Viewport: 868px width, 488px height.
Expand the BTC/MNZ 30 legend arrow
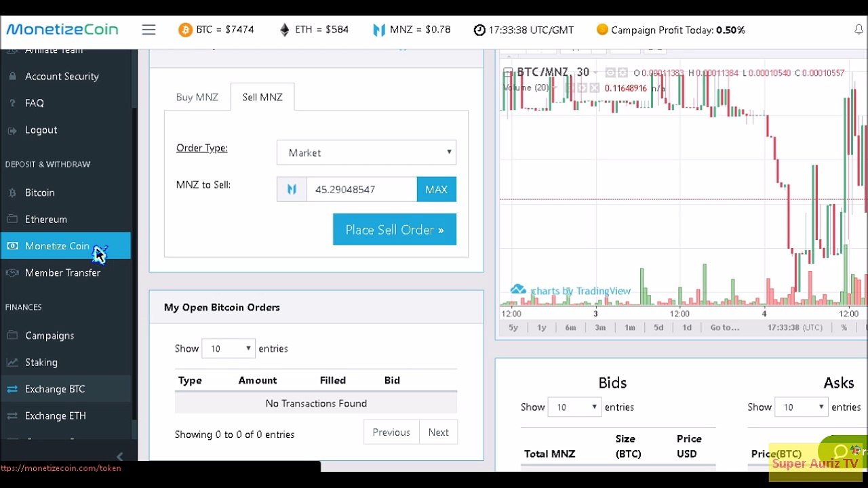point(596,73)
